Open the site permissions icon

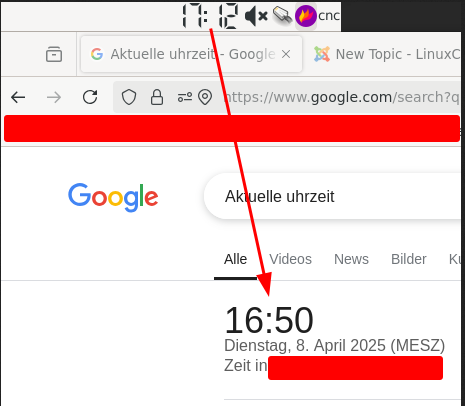184,97
